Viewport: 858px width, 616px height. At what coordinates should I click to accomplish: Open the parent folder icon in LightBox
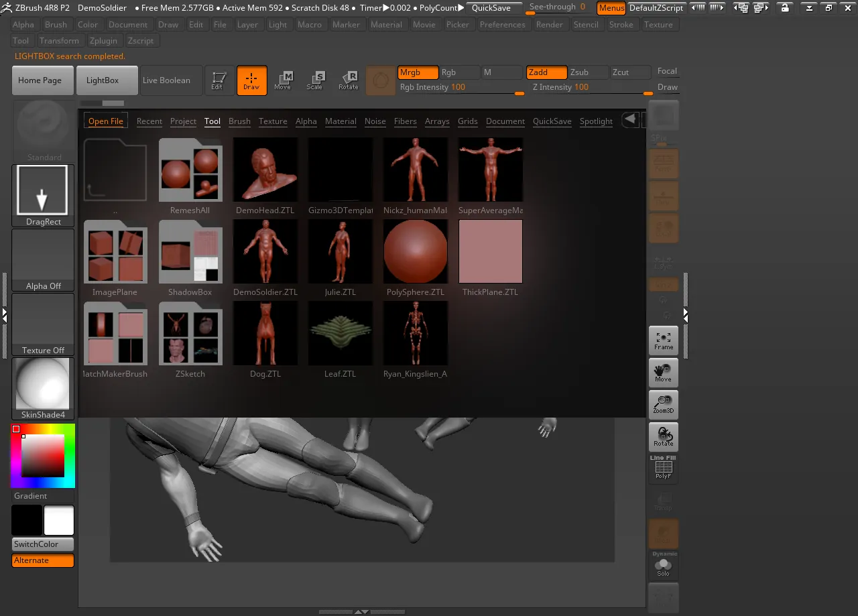(x=115, y=170)
